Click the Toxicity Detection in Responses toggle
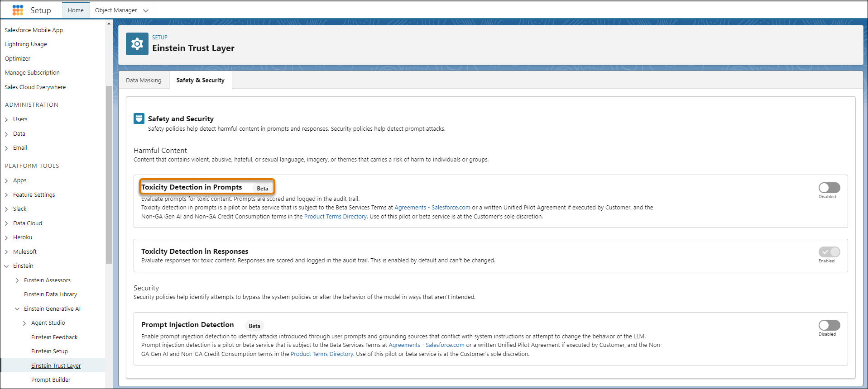The height and width of the screenshot is (389, 868). (x=829, y=252)
